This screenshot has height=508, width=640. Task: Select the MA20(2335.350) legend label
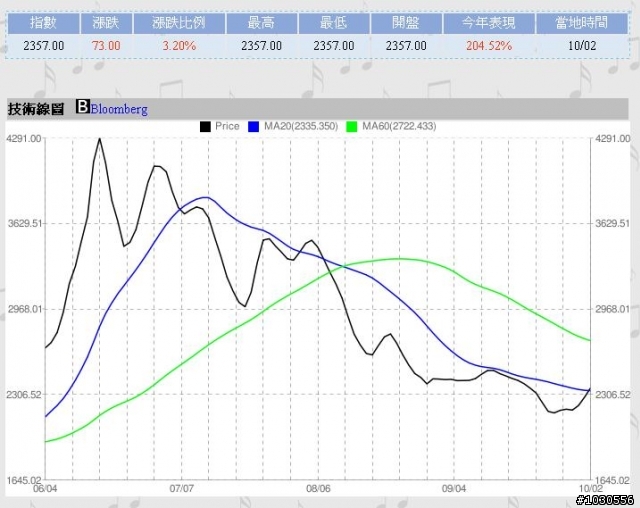301,126
